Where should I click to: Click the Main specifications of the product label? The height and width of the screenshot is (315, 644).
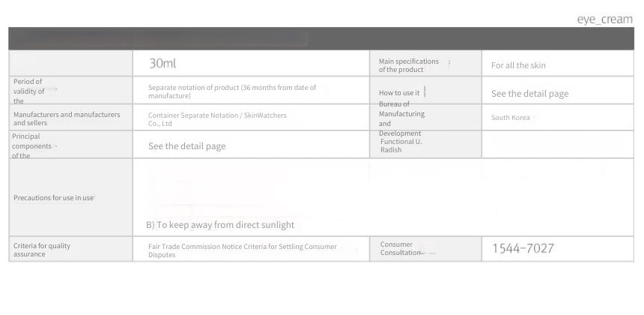[x=409, y=65]
